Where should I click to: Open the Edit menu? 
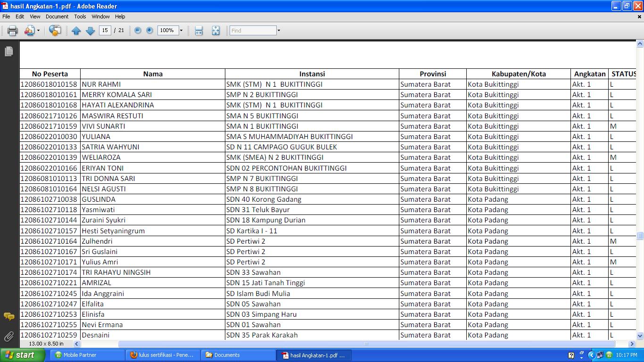(x=20, y=16)
